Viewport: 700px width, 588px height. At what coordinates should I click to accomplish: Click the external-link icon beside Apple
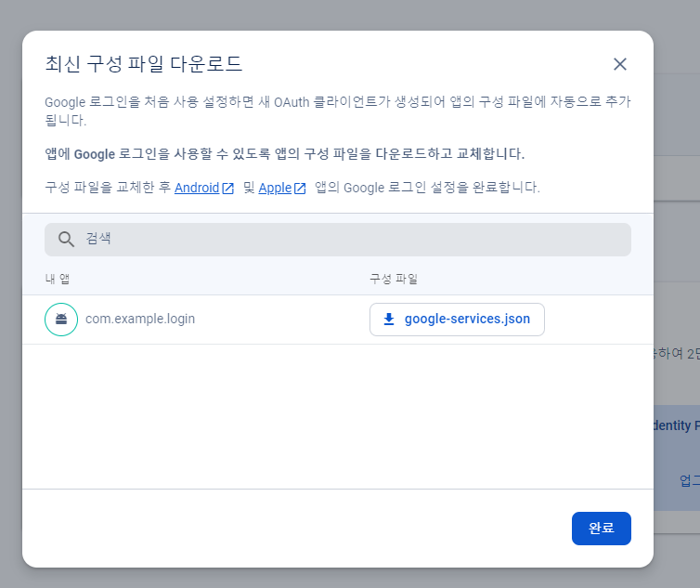pyautogui.click(x=300, y=189)
